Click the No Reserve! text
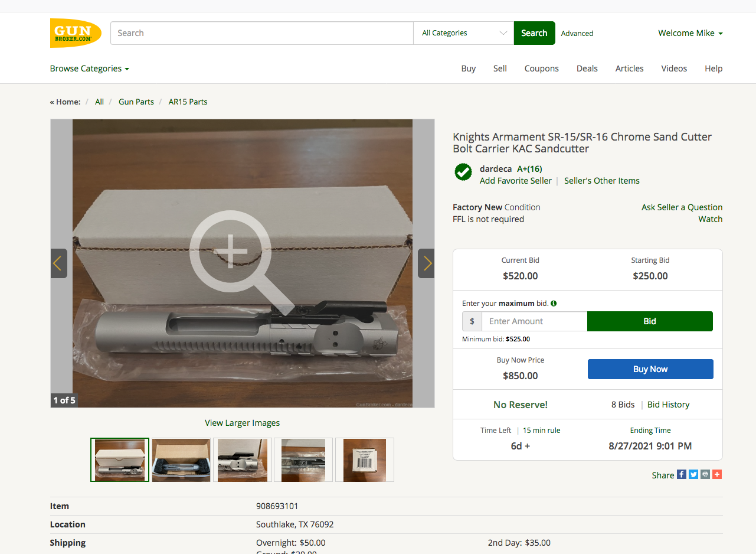This screenshot has height=554, width=756. [521, 405]
